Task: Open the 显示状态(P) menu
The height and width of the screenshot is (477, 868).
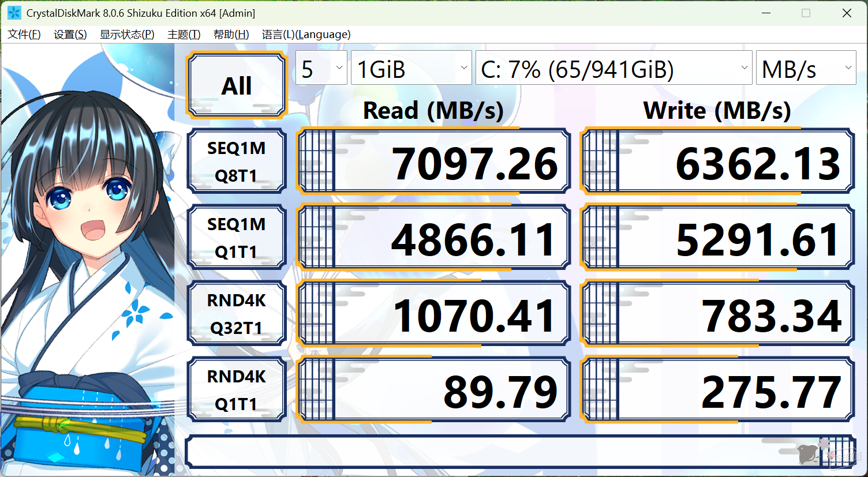Action: point(127,35)
